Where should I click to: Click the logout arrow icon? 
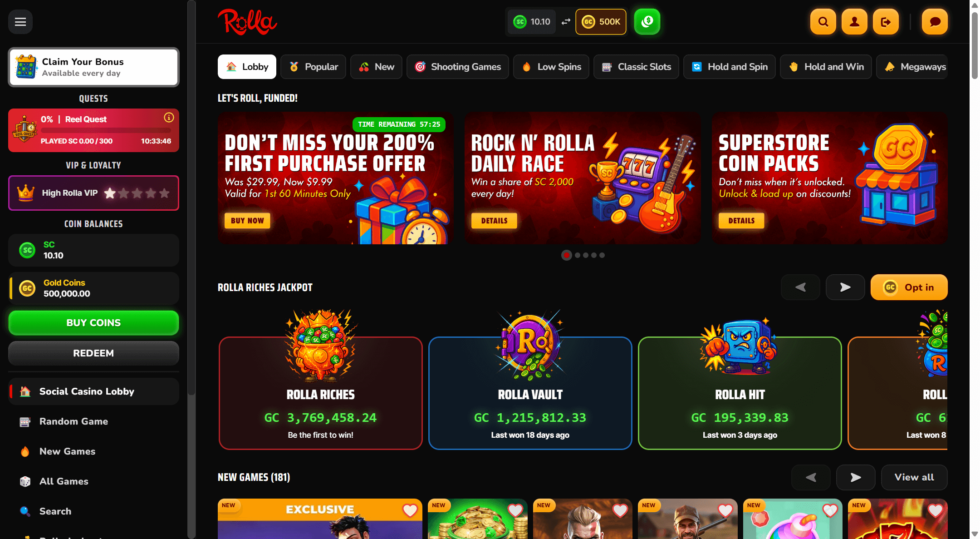886,22
